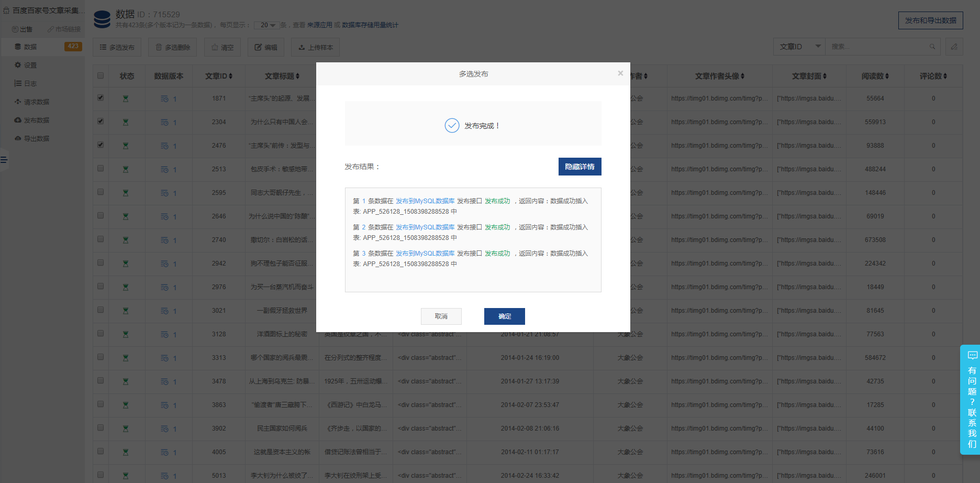Click 编辑 toolbar button
This screenshot has height=483, width=980.
(266, 47)
